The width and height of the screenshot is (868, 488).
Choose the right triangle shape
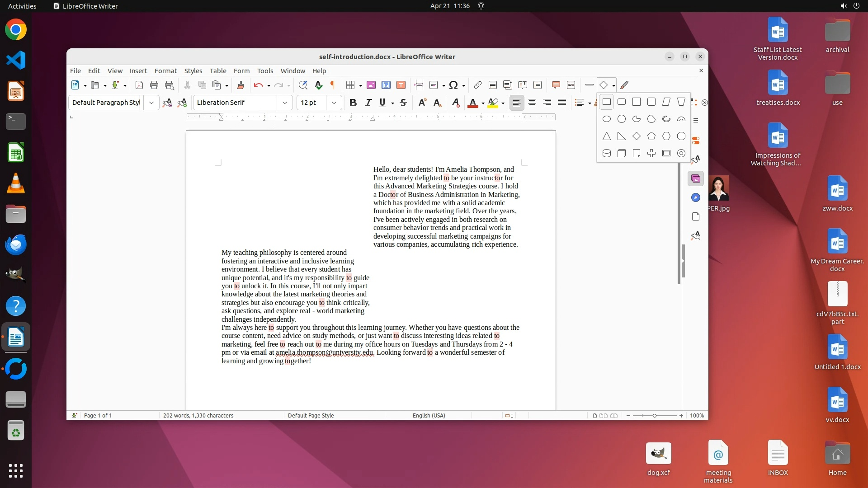[x=622, y=136]
